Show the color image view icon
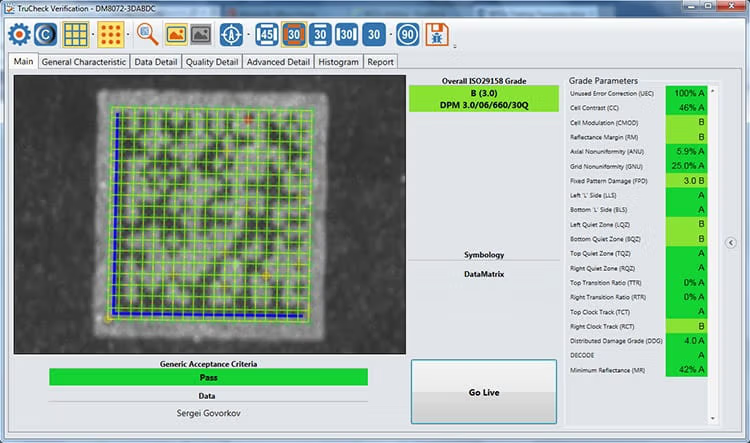The width and height of the screenshot is (750, 443). click(x=176, y=35)
